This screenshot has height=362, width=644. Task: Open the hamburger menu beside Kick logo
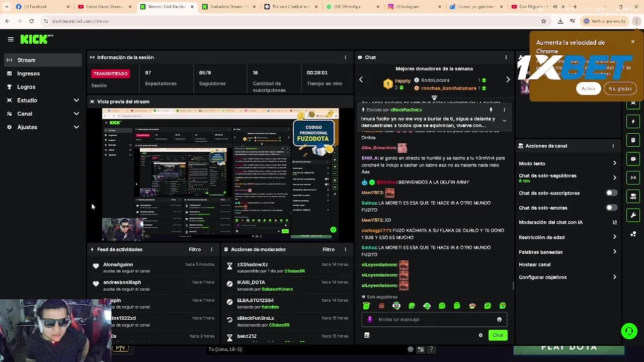pyautogui.click(x=11, y=39)
